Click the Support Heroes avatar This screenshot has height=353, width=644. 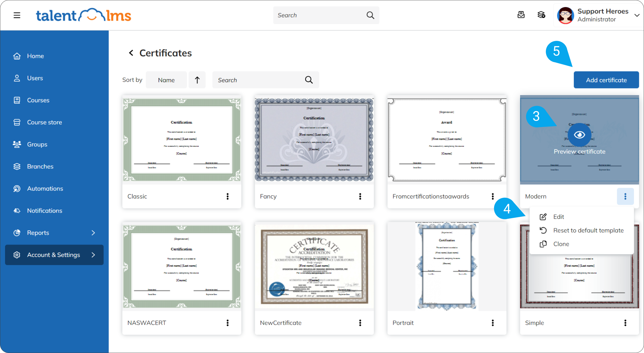tap(565, 15)
